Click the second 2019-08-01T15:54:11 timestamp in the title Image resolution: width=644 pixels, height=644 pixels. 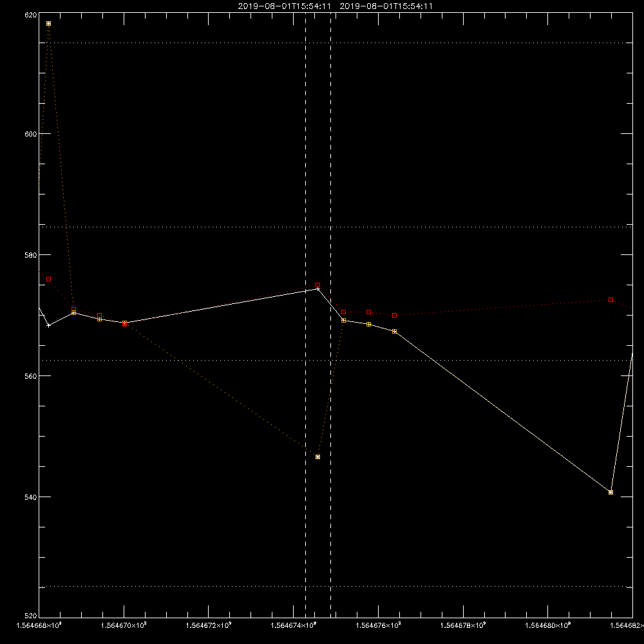[x=386, y=6]
